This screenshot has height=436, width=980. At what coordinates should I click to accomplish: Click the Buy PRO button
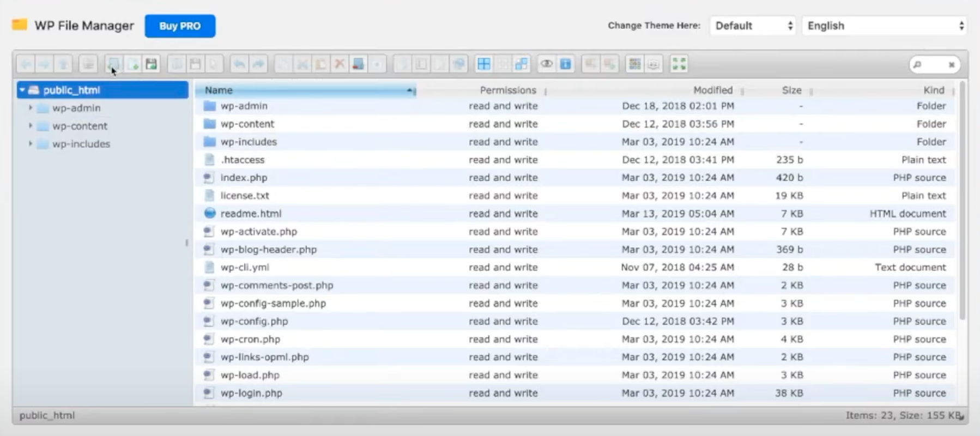coord(180,26)
